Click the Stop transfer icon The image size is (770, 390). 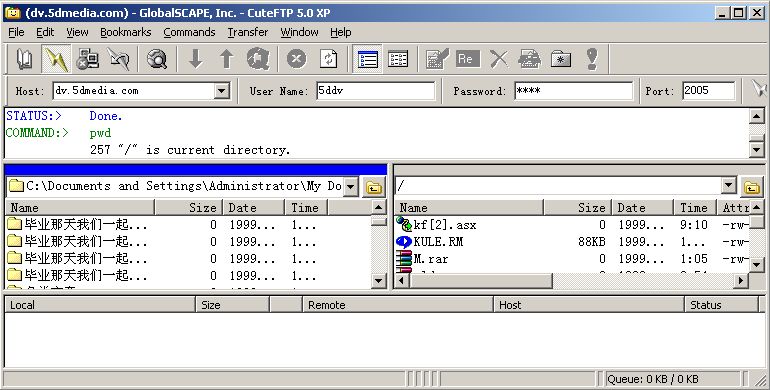(x=297, y=59)
